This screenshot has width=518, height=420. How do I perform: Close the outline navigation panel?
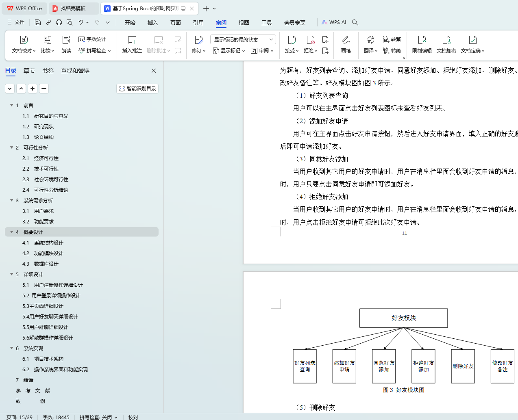[154, 71]
